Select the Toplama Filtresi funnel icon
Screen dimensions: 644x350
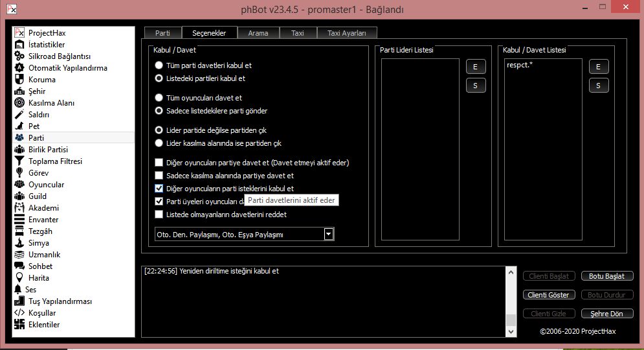click(19, 161)
